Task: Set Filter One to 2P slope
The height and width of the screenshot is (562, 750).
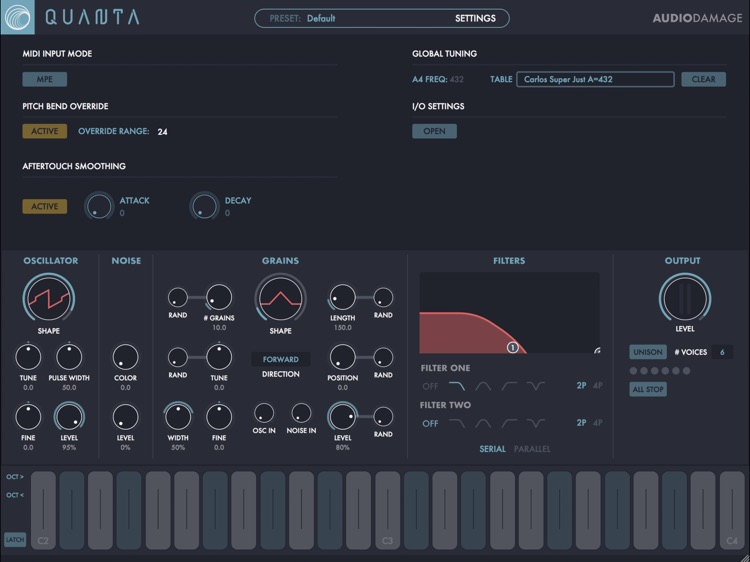Action: click(581, 386)
